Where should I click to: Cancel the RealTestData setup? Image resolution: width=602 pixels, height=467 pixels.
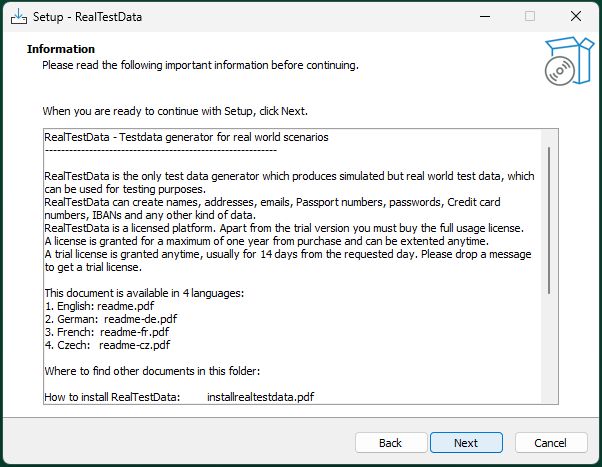(551, 443)
